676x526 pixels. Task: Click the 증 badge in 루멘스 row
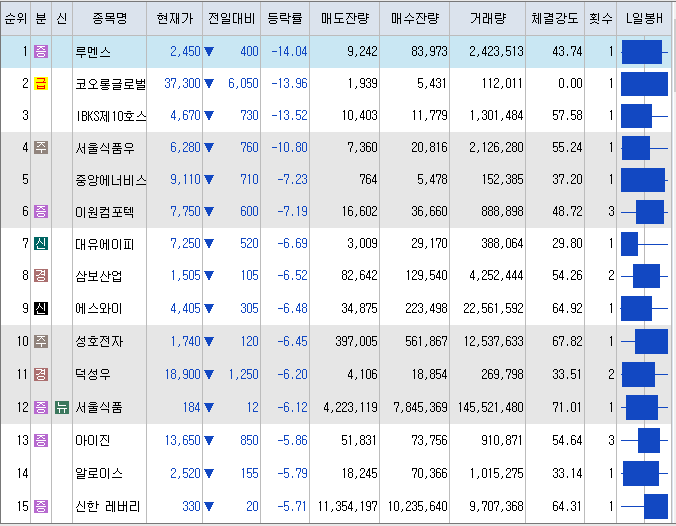tap(41, 52)
